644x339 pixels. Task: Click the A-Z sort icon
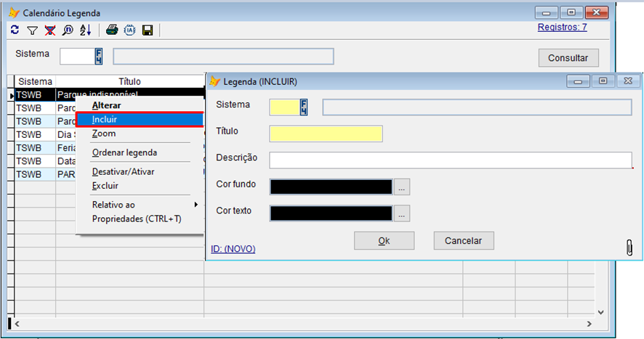(85, 30)
